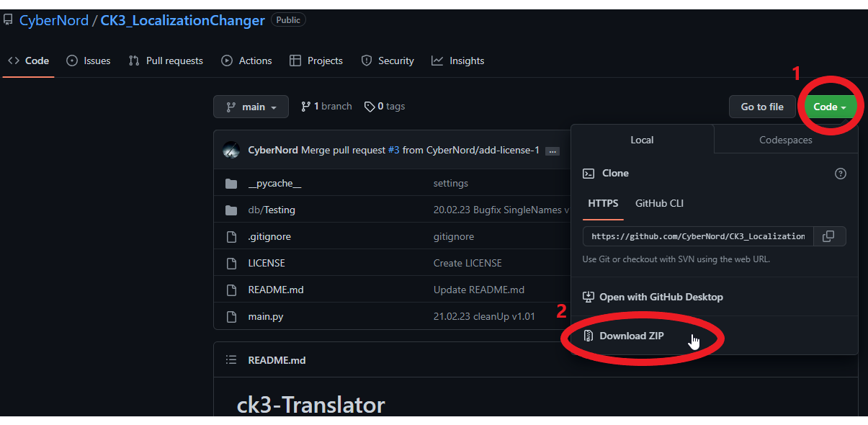Click the __pycache__ folder icon

[231, 184]
